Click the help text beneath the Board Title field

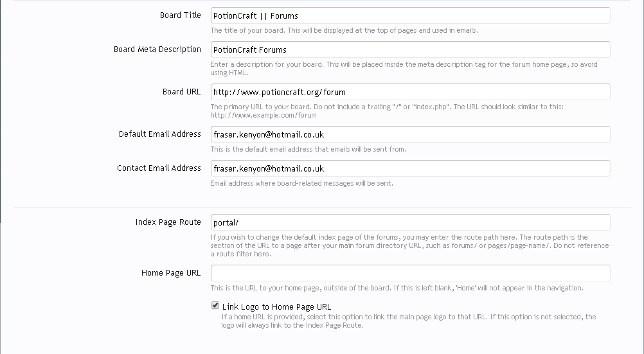[x=344, y=30]
